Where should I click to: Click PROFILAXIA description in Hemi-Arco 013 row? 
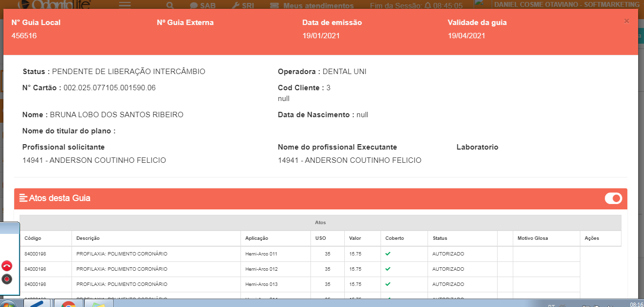[x=122, y=284]
